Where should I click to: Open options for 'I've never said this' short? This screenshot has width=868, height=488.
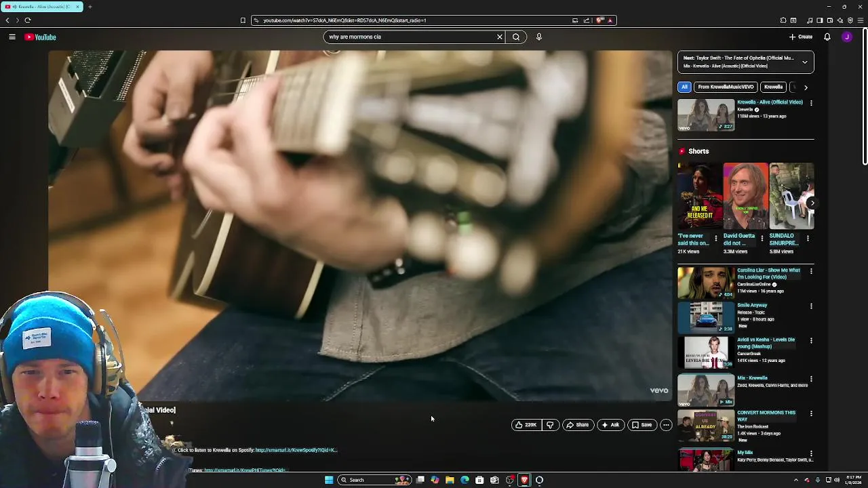[716, 239]
